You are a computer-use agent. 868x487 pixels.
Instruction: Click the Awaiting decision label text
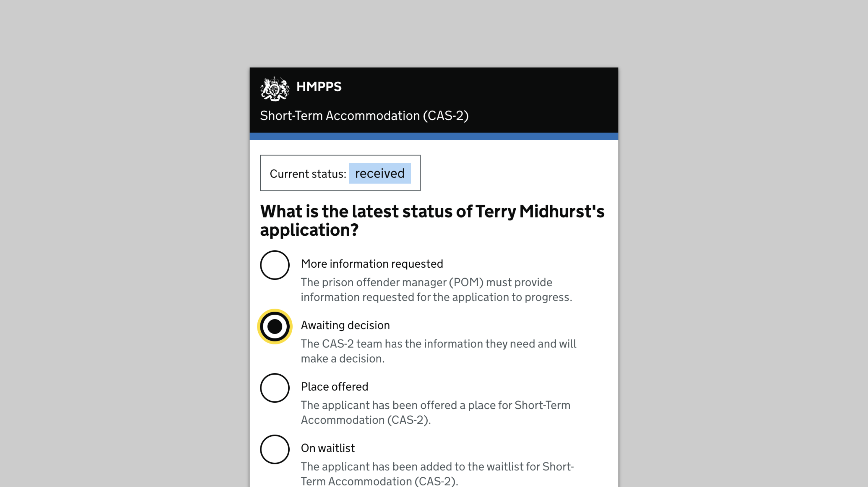(345, 325)
